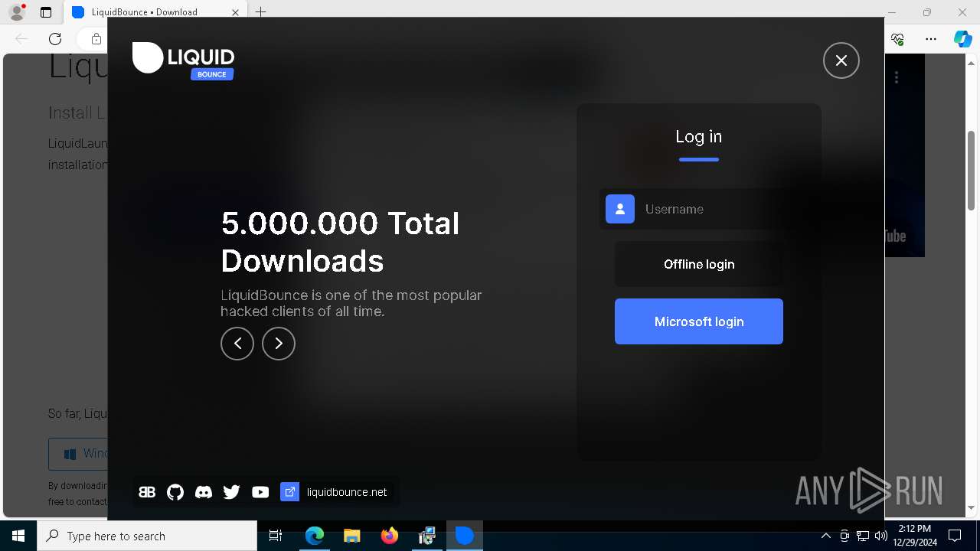Click the LiquidBounce logo
This screenshot has height=551, width=980.
tap(184, 60)
